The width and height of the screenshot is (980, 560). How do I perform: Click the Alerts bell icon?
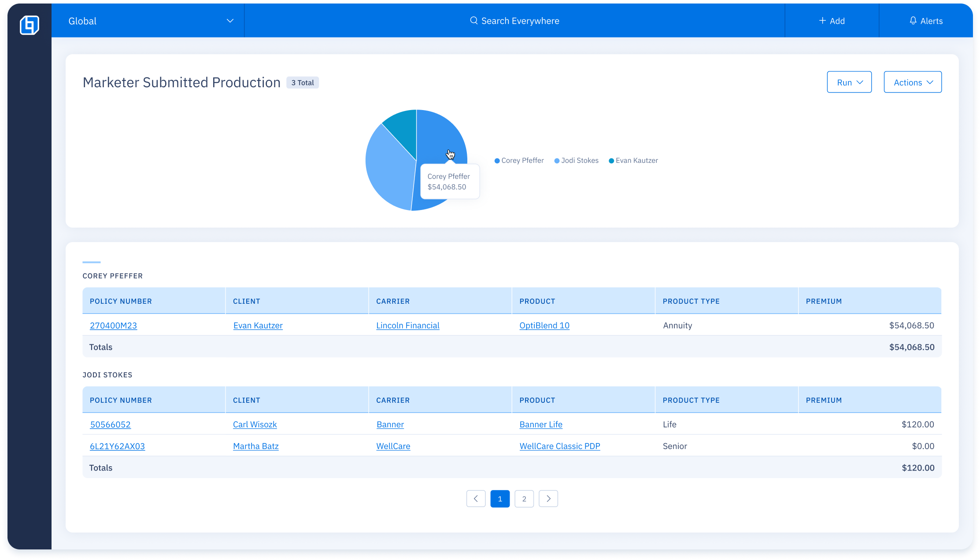coord(913,21)
